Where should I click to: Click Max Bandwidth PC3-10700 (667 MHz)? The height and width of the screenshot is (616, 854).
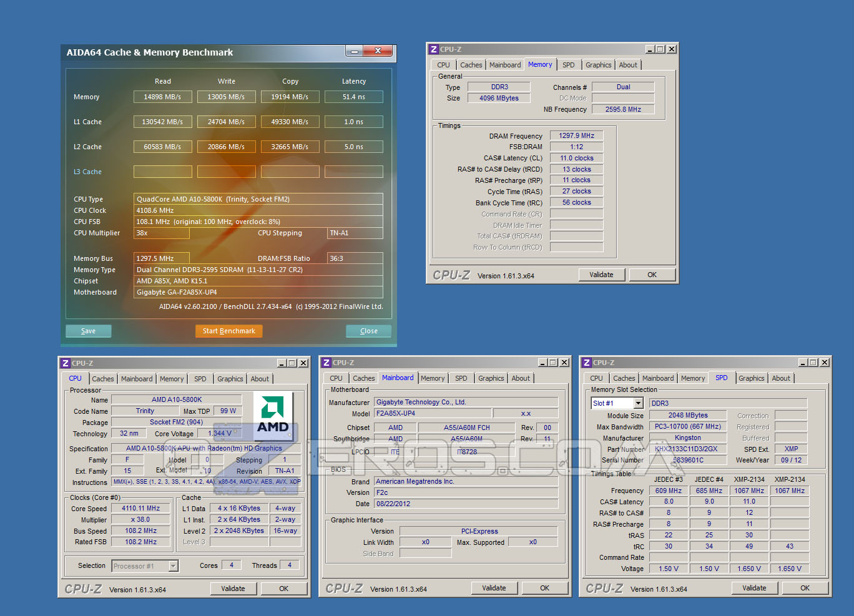tap(688, 426)
